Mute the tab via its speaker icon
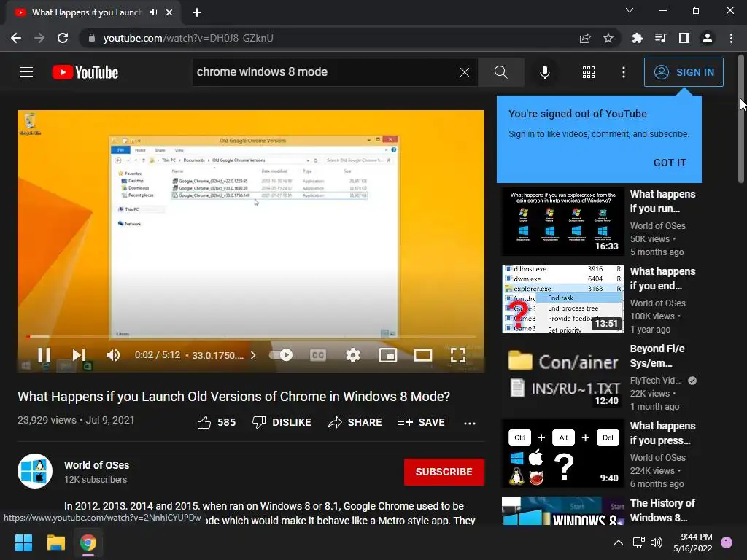Image resolution: width=747 pixels, height=560 pixels. pos(153,12)
